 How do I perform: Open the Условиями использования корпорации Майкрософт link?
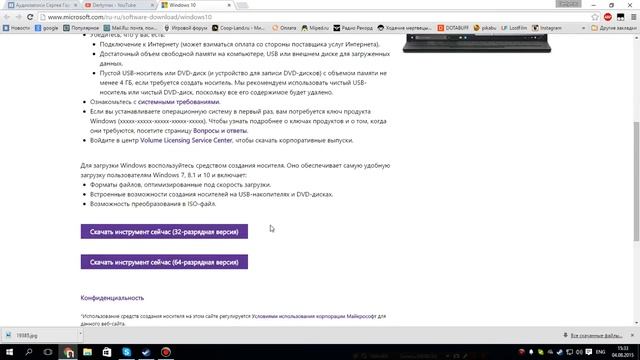click(314, 316)
